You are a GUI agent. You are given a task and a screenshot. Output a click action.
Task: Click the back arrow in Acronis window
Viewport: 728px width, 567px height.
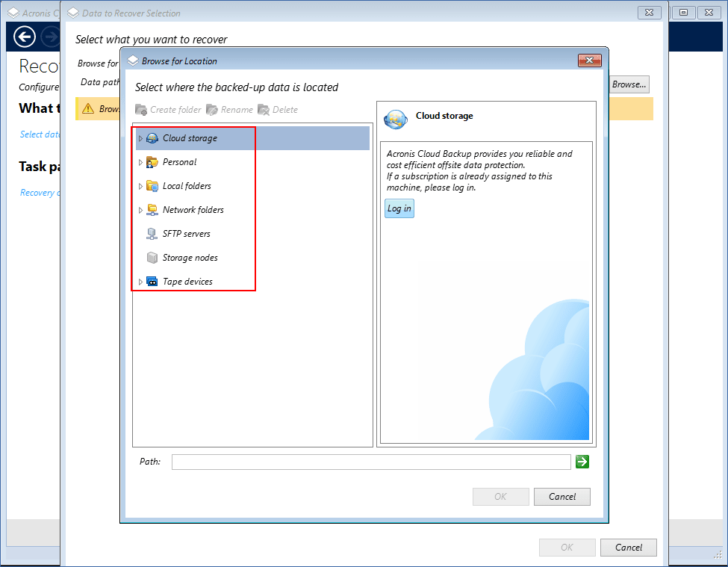[x=25, y=37]
